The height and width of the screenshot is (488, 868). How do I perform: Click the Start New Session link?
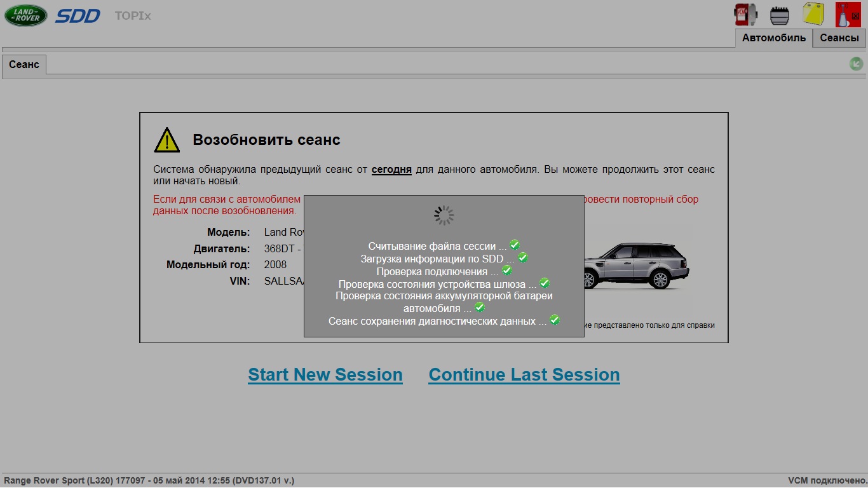[325, 375]
